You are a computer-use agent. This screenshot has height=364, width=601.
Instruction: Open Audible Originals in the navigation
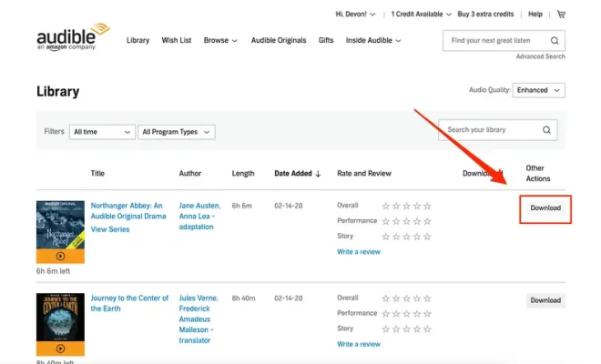click(x=279, y=40)
